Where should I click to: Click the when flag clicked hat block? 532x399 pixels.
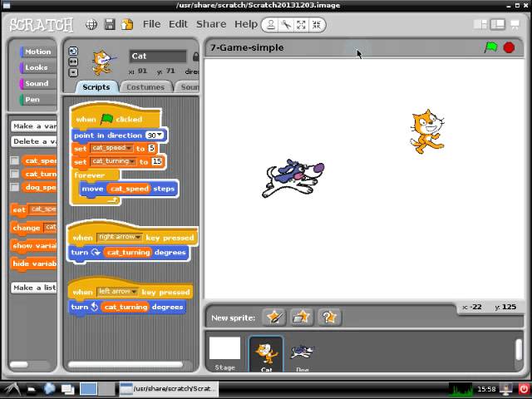click(x=116, y=117)
